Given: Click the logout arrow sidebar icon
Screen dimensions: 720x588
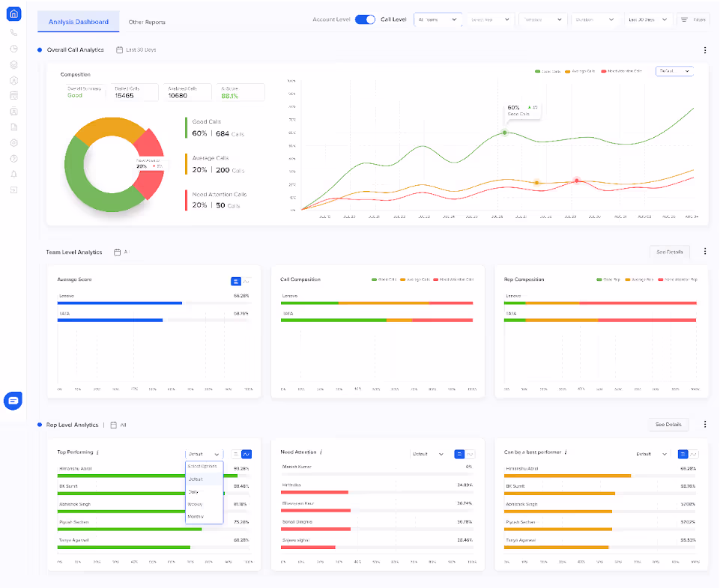Looking at the screenshot, I should pyautogui.click(x=13, y=190).
